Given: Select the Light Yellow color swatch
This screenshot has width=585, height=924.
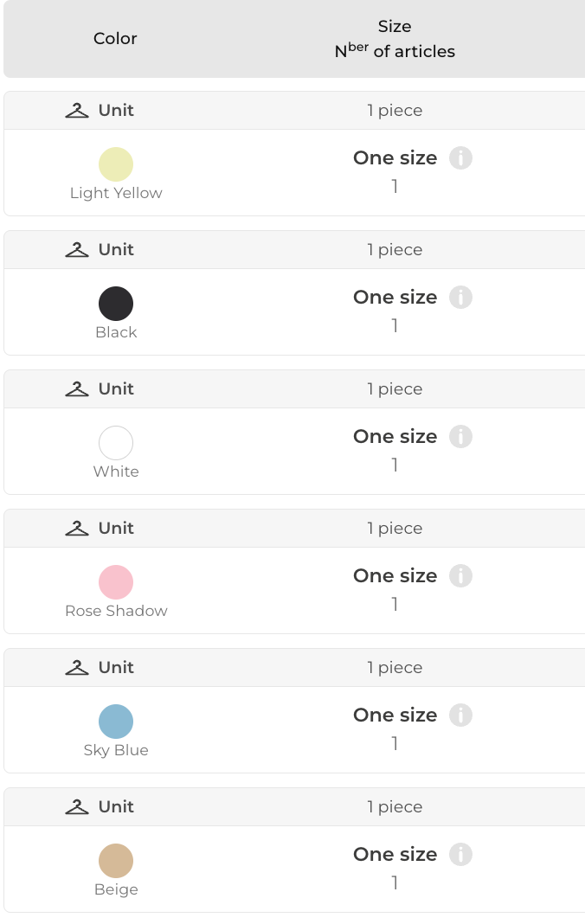Looking at the screenshot, I should [x=116, y=164].
